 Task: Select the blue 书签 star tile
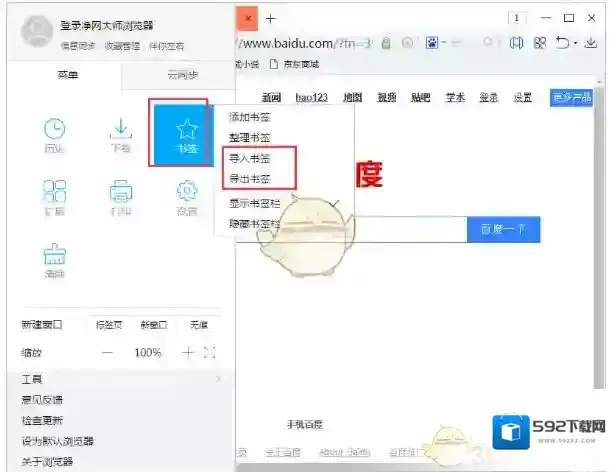coord(186,132)
